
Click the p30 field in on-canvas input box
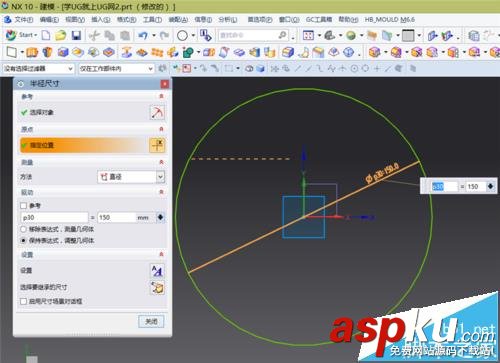444,186
